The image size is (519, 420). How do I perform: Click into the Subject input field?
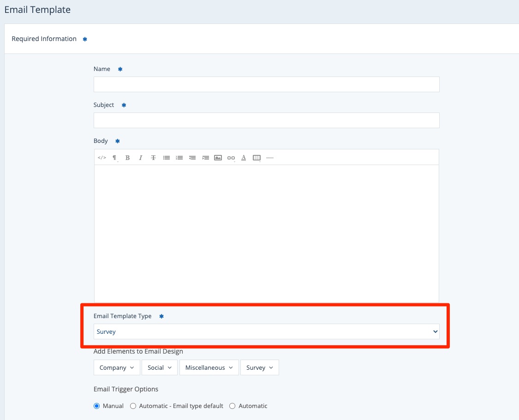click(x=266, y=120)
